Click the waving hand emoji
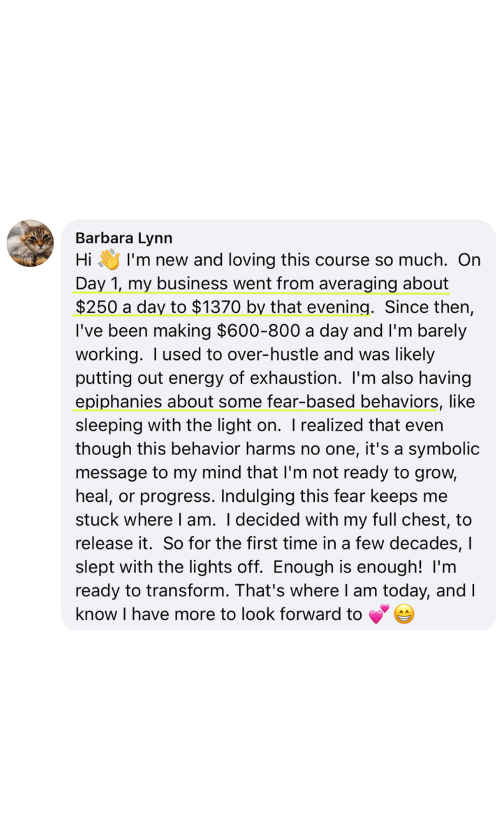This screenshot has width=504, height=839. [109, 260]
